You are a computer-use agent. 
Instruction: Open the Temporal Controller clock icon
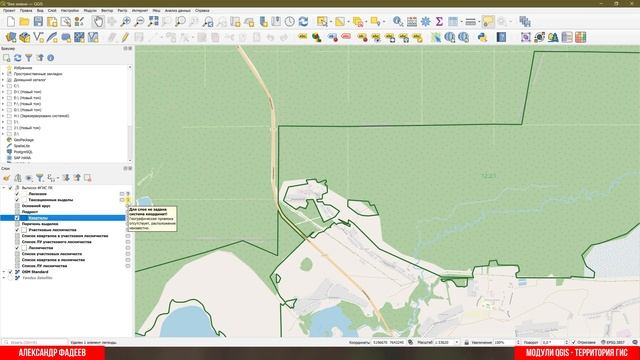click(x=290, y=22)
